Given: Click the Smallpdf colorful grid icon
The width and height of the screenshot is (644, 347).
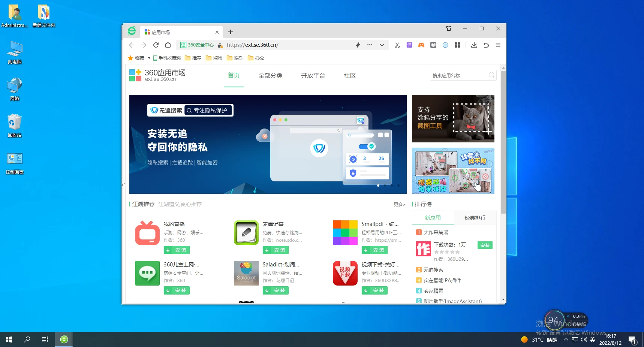Looking at the screenshot, I should tap(345, 233).
